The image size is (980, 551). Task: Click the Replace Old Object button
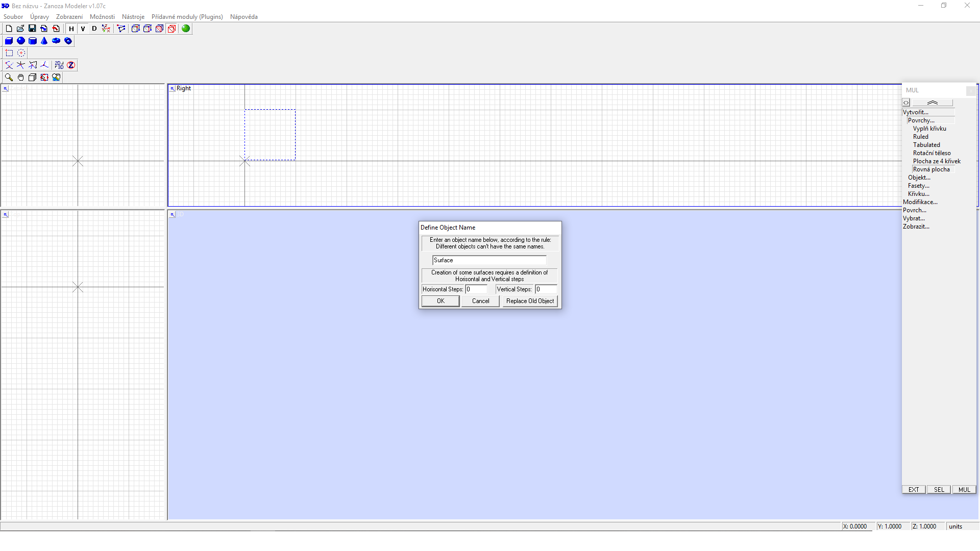coord(530,301)
